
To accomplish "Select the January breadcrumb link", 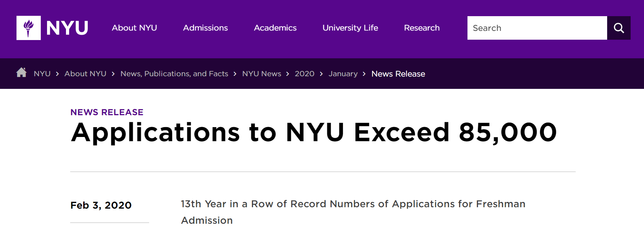I will tap(343, 74).
